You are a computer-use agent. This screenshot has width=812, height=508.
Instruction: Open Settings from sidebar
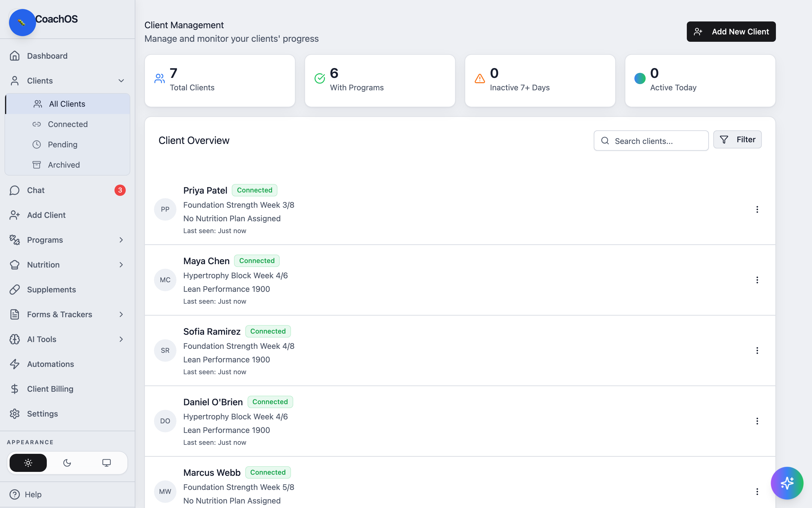click(67, 413)
